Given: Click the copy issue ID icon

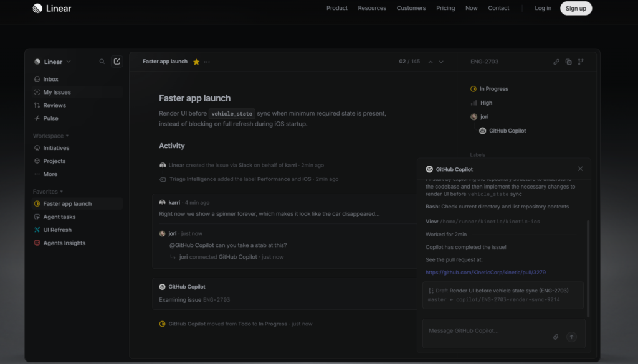Looking at the screenshot, I should [568, 62].
